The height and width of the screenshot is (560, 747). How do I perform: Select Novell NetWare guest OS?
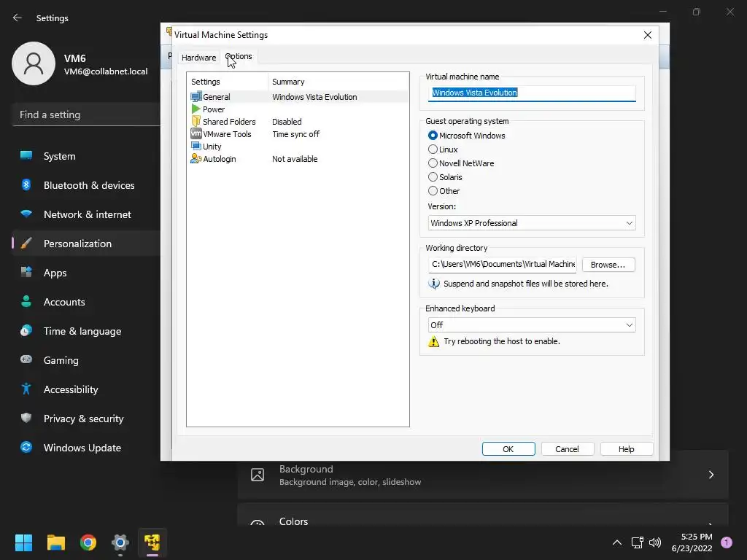433,163
